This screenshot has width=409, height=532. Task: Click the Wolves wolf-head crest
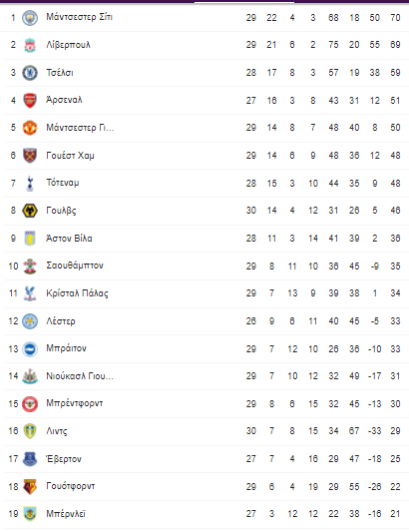tap(30, 211)
